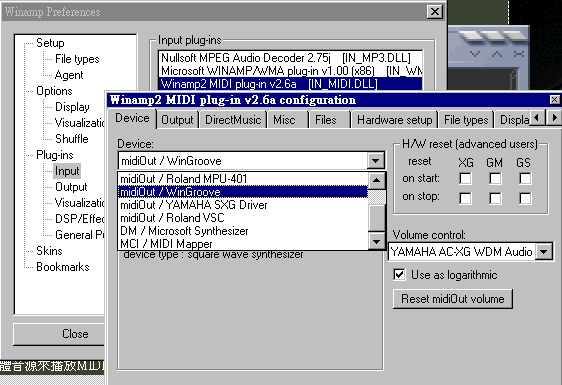Close the Winamp Preferences window
This screenshot has width=562, height=385.
434,12
